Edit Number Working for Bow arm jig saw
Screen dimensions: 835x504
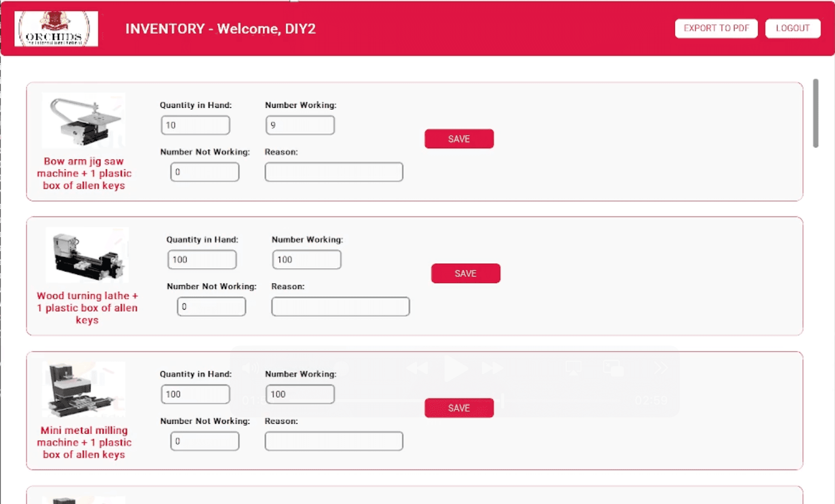coord(300,125)
